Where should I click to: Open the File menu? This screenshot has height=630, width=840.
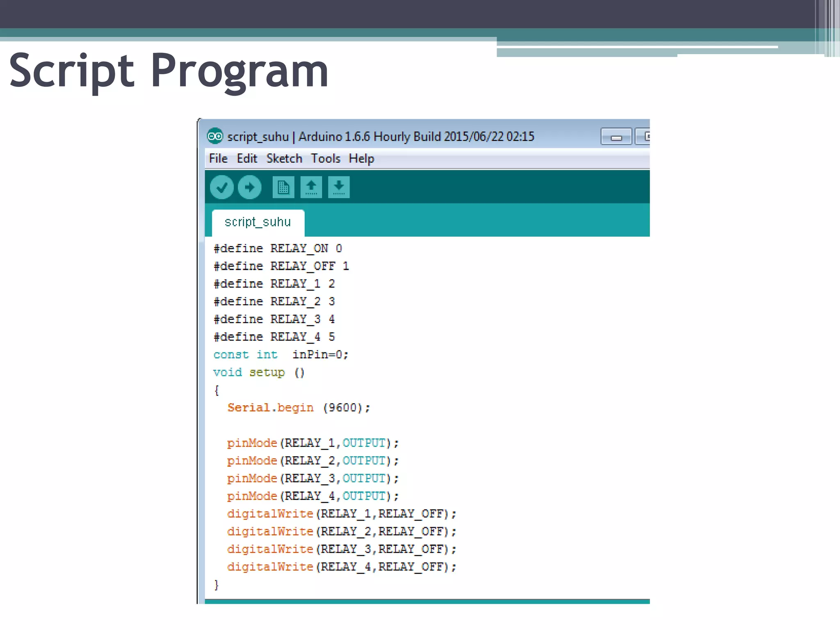click(218, 159)
